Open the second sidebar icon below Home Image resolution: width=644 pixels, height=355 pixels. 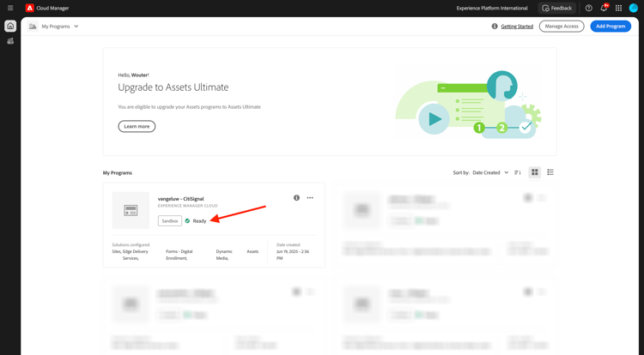pos(10,41)
